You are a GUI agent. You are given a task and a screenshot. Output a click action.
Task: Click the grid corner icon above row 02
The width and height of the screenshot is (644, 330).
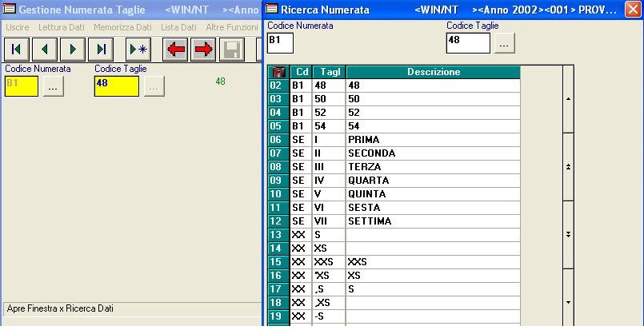click(x=279, y=72)
